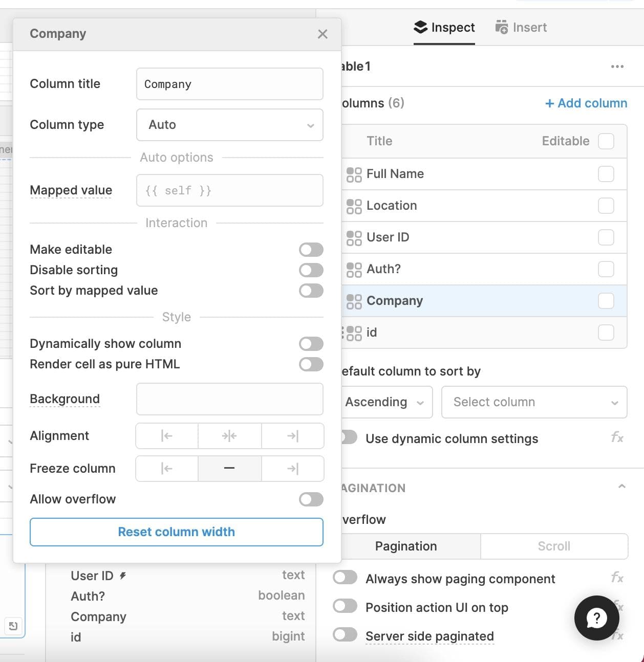Click the Mapped value input field
644x662 pixels.
click(x=229, y=190)
